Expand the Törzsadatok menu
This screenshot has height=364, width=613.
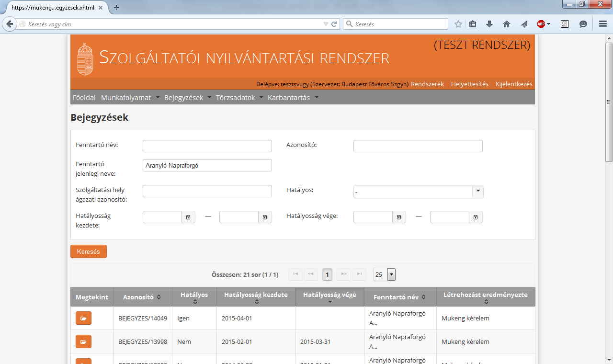coord(239,98)
